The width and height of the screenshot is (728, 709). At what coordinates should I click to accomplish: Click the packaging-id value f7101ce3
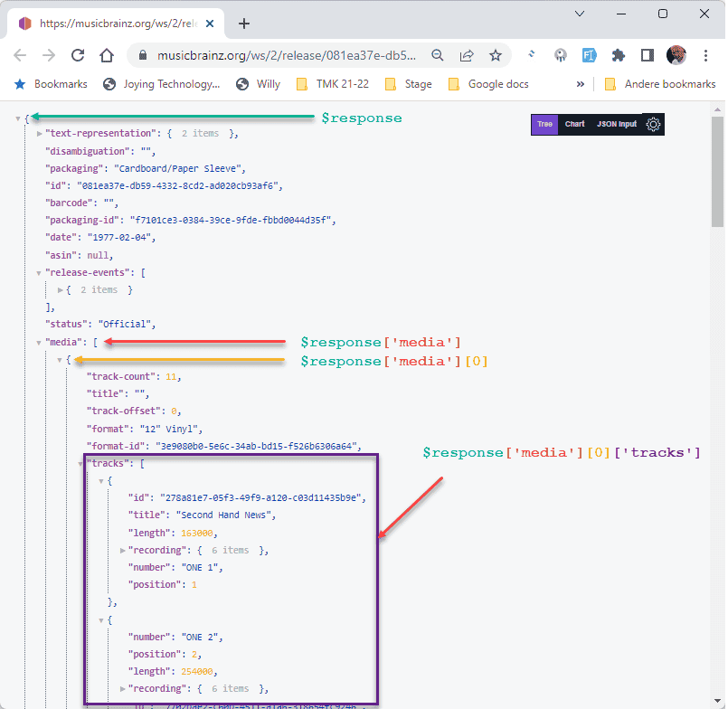click(x=231, y=220)
